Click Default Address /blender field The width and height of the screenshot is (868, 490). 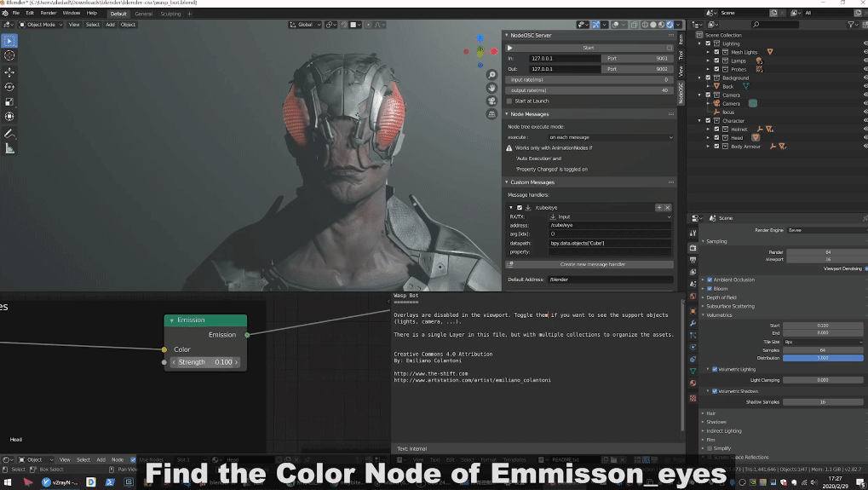tap(611, 280)
